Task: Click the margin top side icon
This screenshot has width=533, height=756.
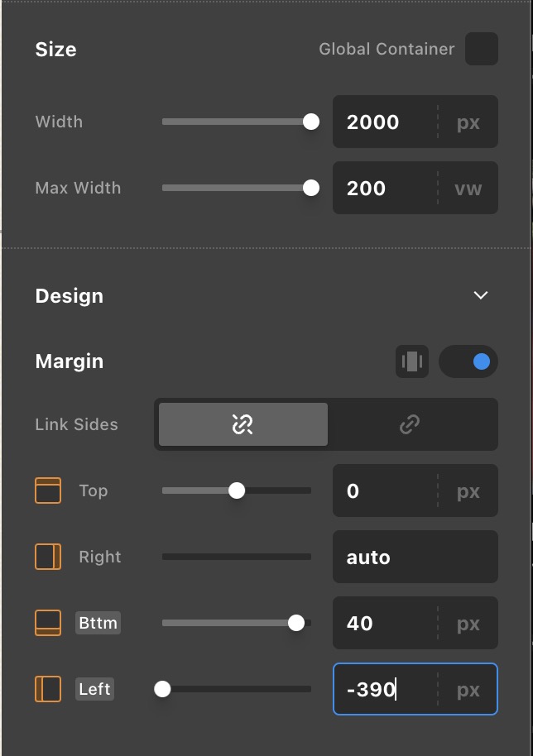Action: [48, 490]
